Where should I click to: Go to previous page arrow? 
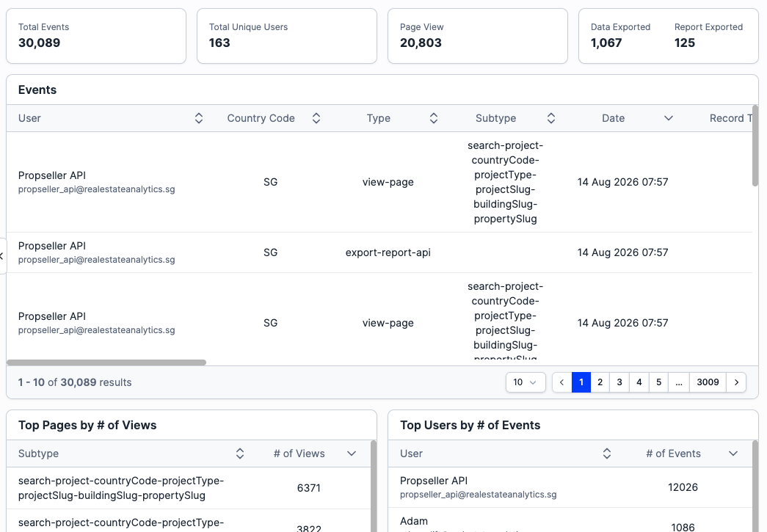tap(561, 382)
